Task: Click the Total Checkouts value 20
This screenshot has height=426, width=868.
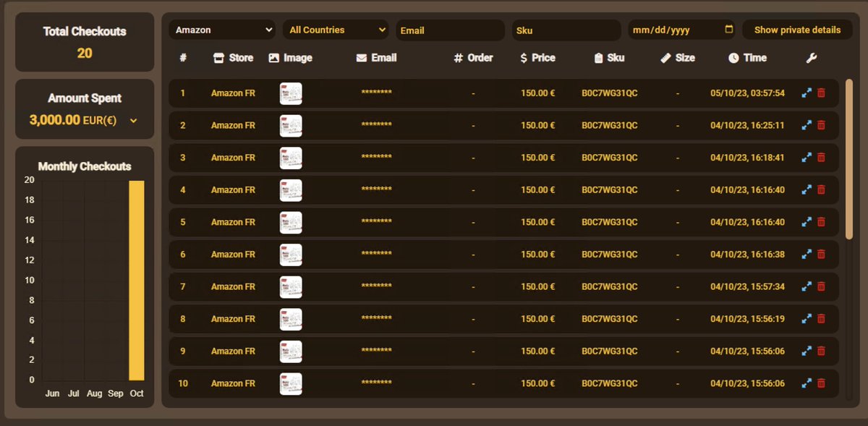Action: pyautogui.click(x=85, y=53)
